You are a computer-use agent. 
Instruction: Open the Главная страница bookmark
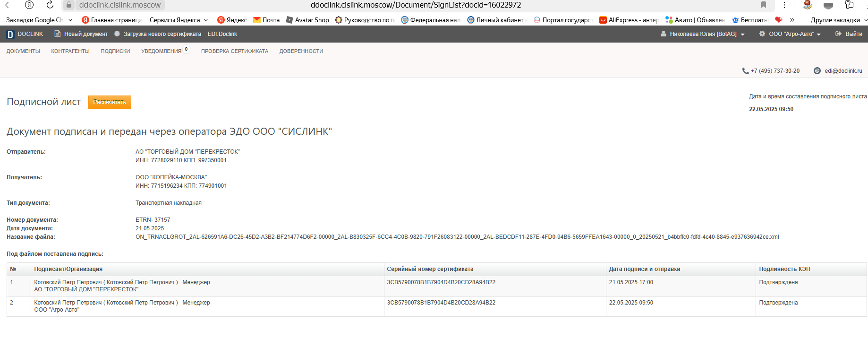click(111, 20)
